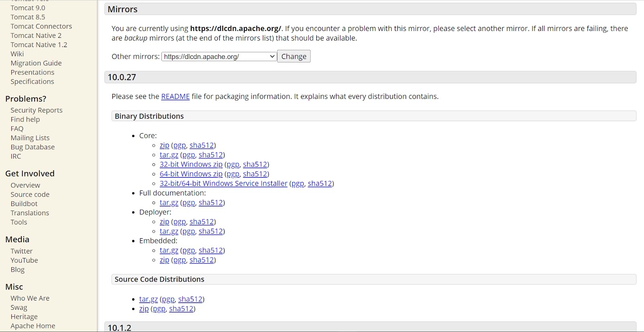The height and width of the screenshot is (332, 644).
Task: Open the Other mirrors dropdown
Action: tap(219, 56)
